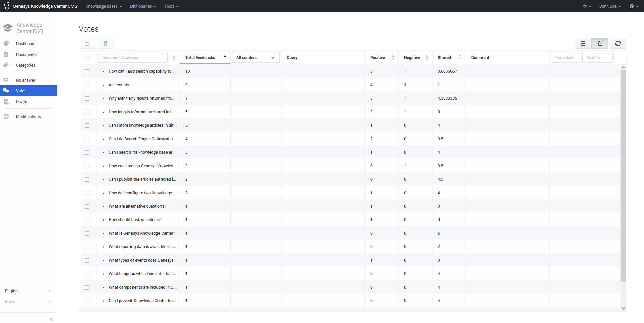The width and height of the screenshot is (644, 323).
Task: Open the No answer section
Action: [26, 80]
